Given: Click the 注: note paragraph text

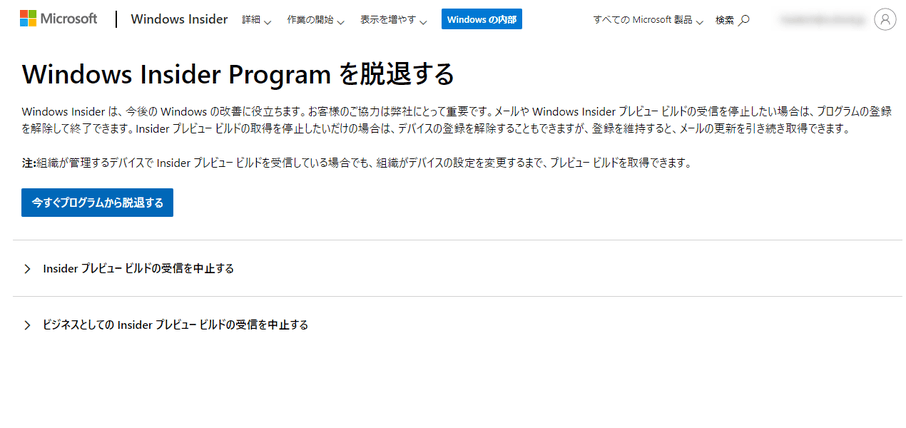Looking at the screenshot, I should point(357,163).
